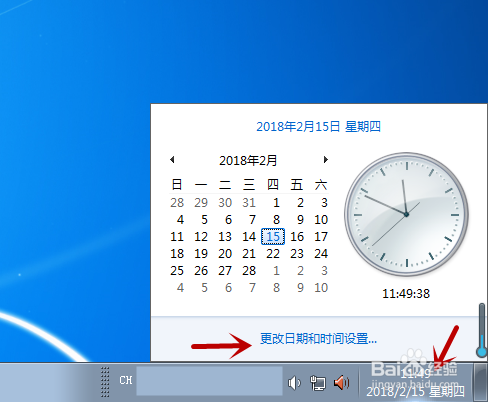This screenshot has width=488, height=402.
Task: Select February 17 in the calendar
Action: pos(321,237)
